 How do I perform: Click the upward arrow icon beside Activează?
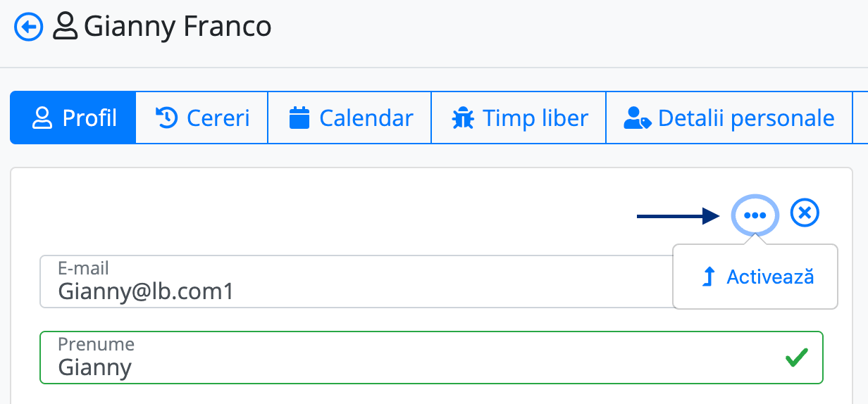tap(709, 277)
